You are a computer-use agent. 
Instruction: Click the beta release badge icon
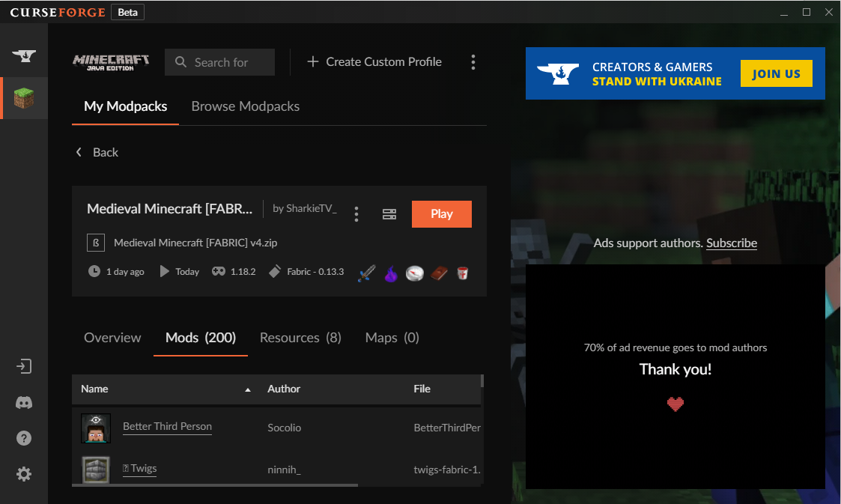tap(96, 243)
